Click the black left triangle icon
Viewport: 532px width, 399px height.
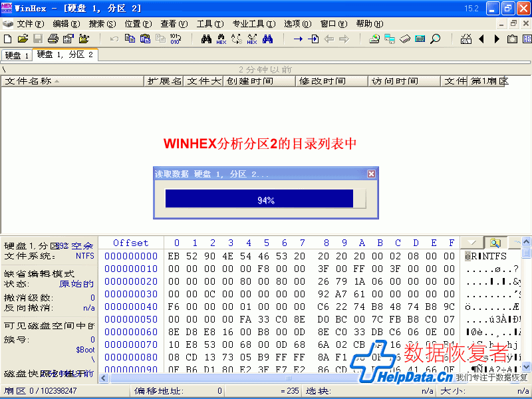click(481, 39)
